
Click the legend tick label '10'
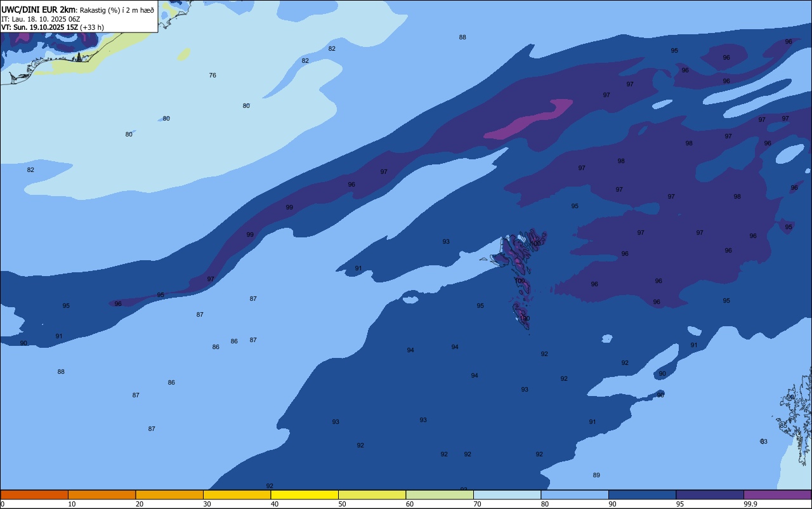[x=72, y=504]
